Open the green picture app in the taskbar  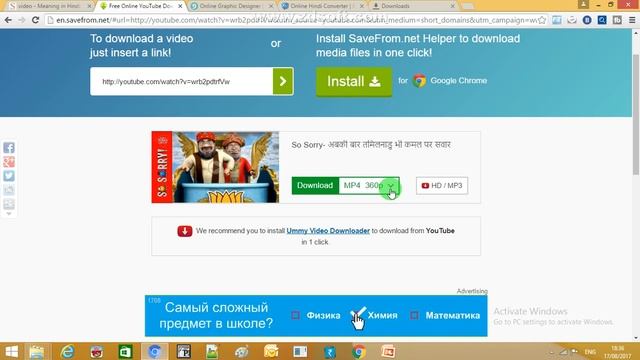(x=212, y=351)
